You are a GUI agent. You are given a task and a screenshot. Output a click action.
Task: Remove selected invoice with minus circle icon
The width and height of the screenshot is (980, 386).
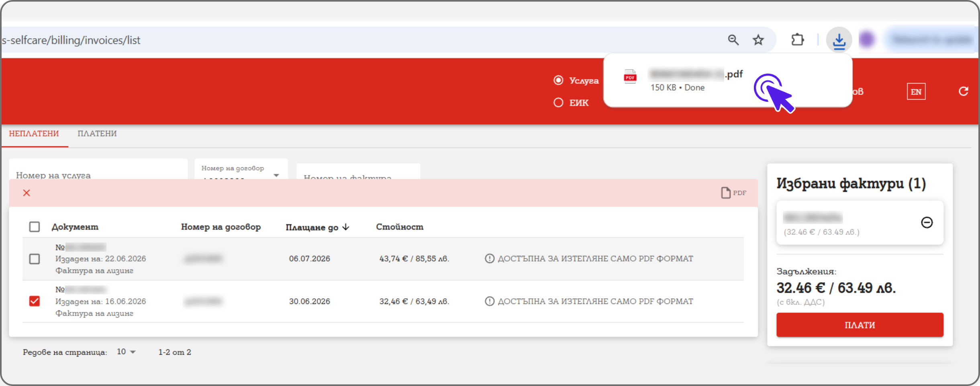[x=927, y=222]
